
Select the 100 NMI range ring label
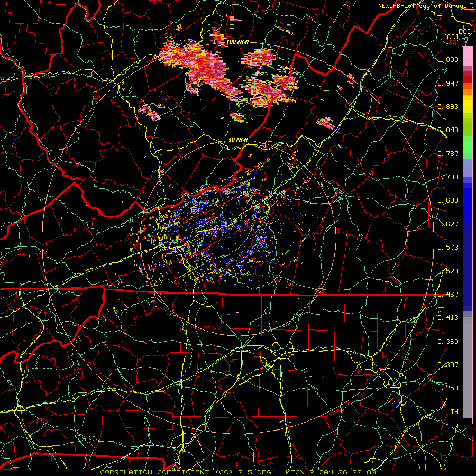(237, 42)
